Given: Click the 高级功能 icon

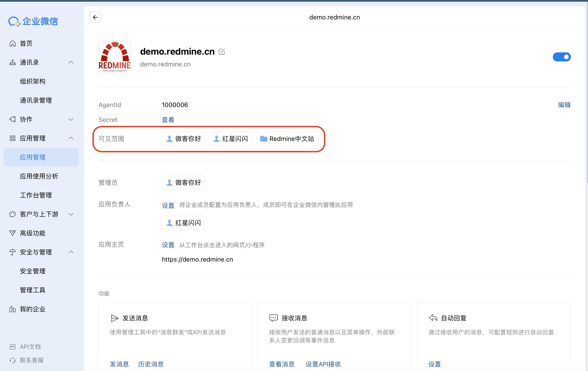Looking at the screenshot, I should coord(13,233).
